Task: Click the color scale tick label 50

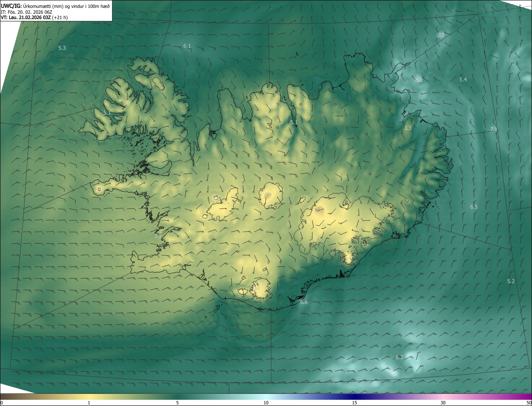Action: click(x=529, y=403)
